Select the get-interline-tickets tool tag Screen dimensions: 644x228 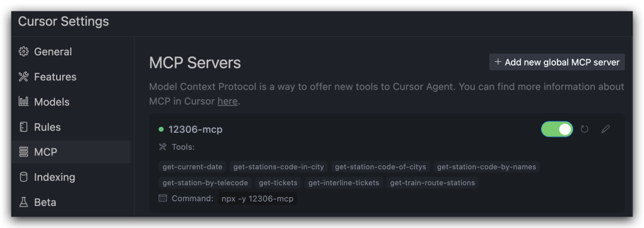[x=344, y=183]
